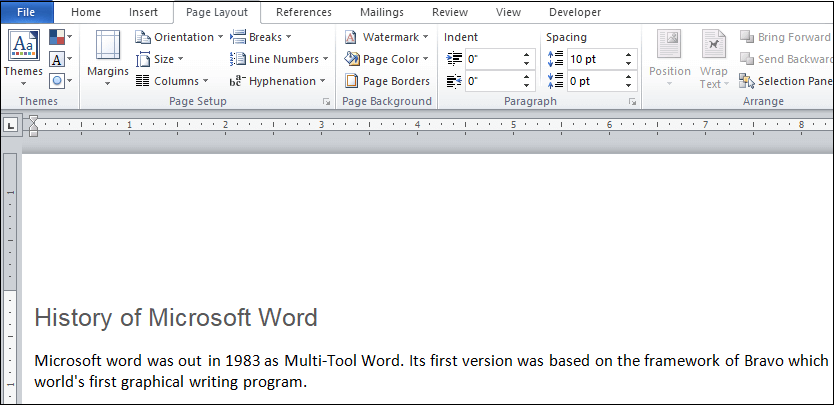Click the Bring Forward icon
Viewport: 834px width, 405px height.
click(x=747, y=37)
